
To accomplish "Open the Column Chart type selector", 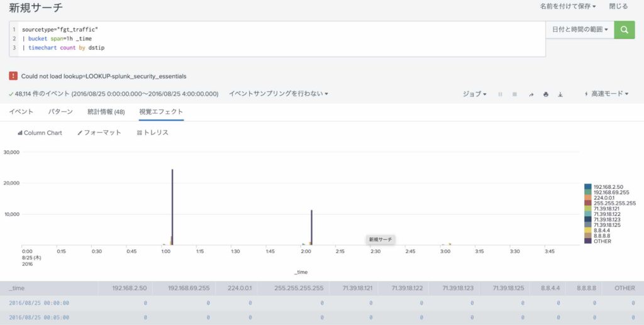I will pyautogui.click(x=40, y=133).
